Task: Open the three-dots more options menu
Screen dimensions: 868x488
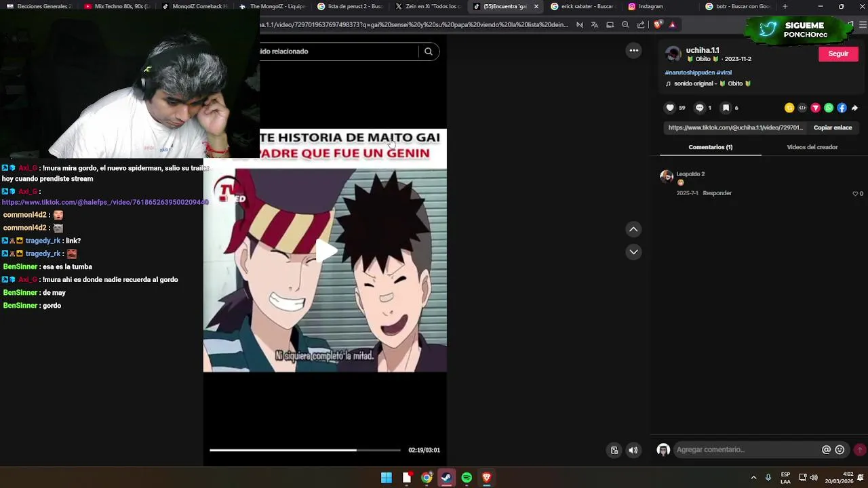Action: coord(633,50)
